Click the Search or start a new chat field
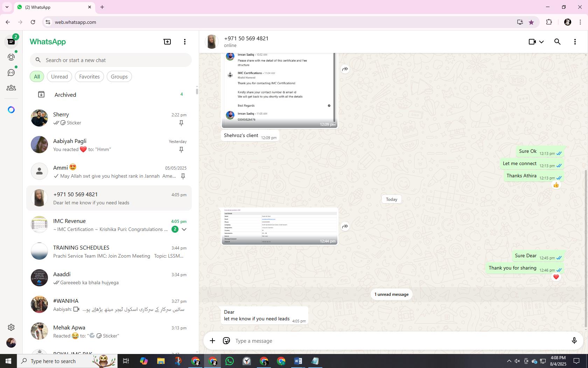 click(111, 60)
